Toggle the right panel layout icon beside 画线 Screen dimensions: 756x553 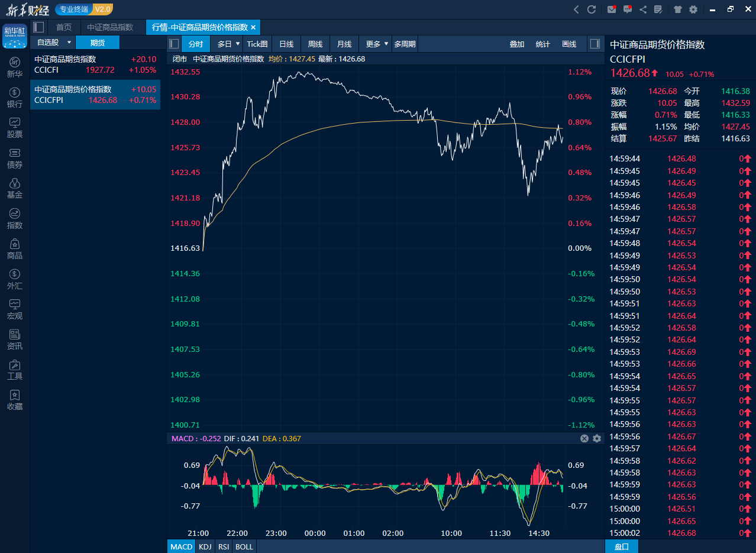pyautogui.click(x=595, y=43)
